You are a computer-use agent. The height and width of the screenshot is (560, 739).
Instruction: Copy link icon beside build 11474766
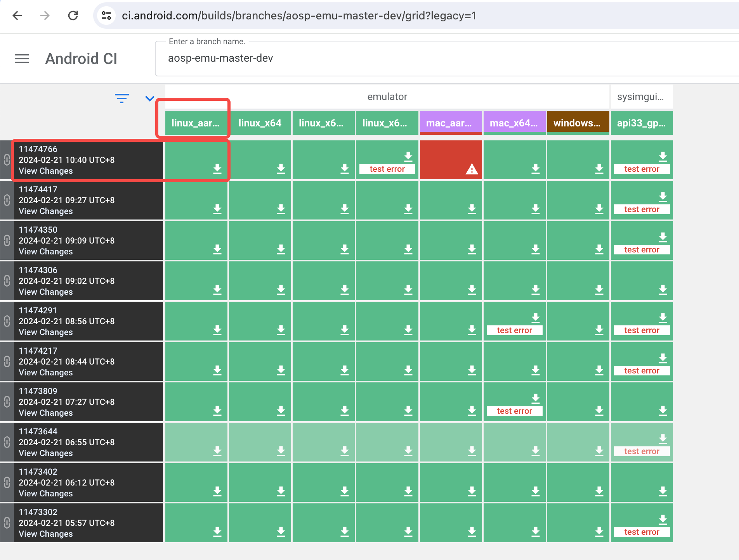tap(7, 160)
